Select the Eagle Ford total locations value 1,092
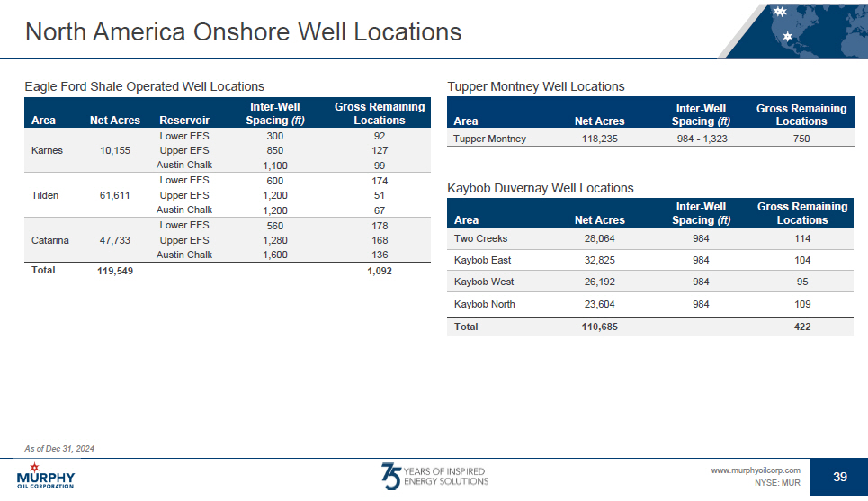Image resolution: width=868 pixels, height=501 pixels. click(379, 271)
